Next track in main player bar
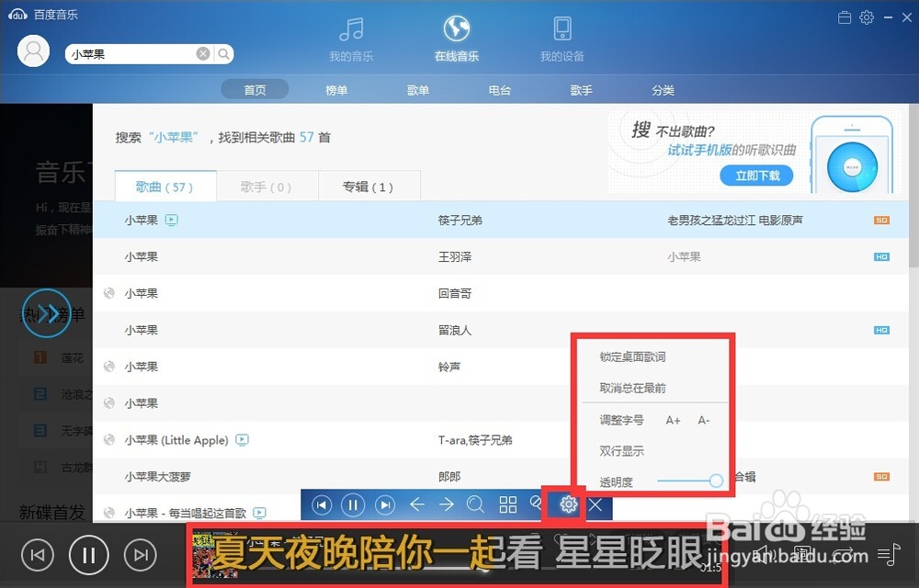This screenshot has height=588, width=919. click(x=140, y=555)
